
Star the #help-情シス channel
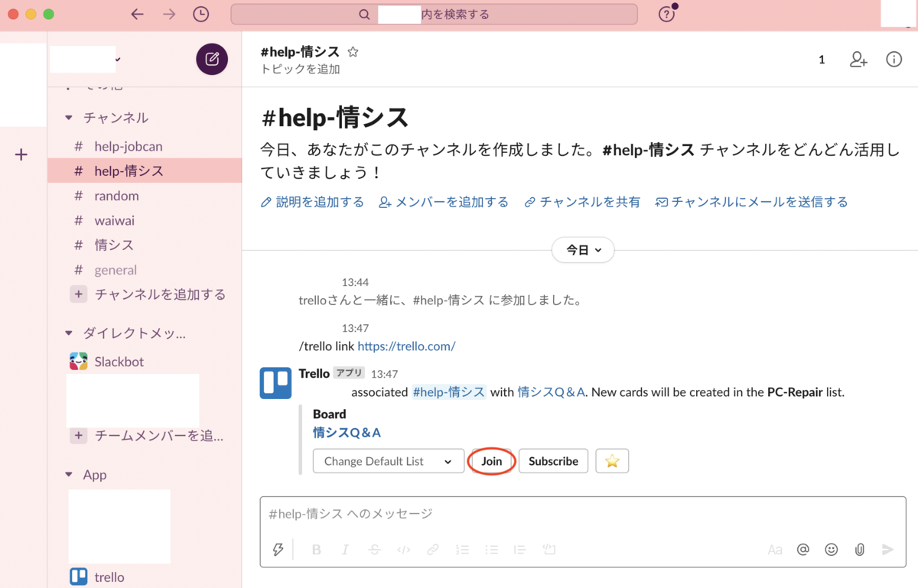pyautogui.click(x=353, y=52)
